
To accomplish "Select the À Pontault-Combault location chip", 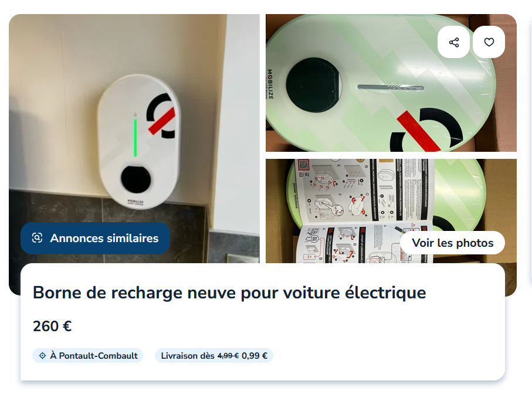I will (x=87, y=356).
